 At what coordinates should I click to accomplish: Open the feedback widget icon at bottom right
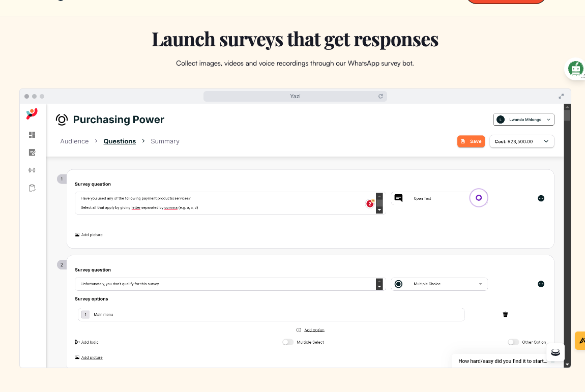click(555, 352)
